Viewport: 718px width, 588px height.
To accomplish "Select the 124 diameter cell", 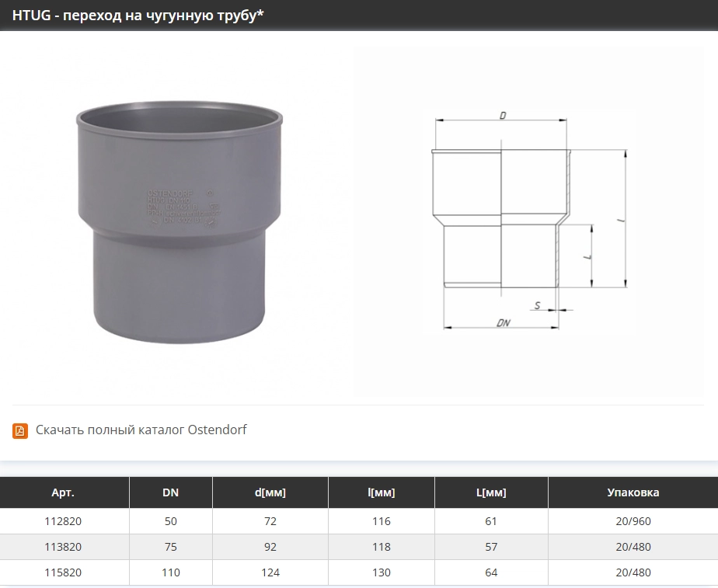I will (270, 572).
